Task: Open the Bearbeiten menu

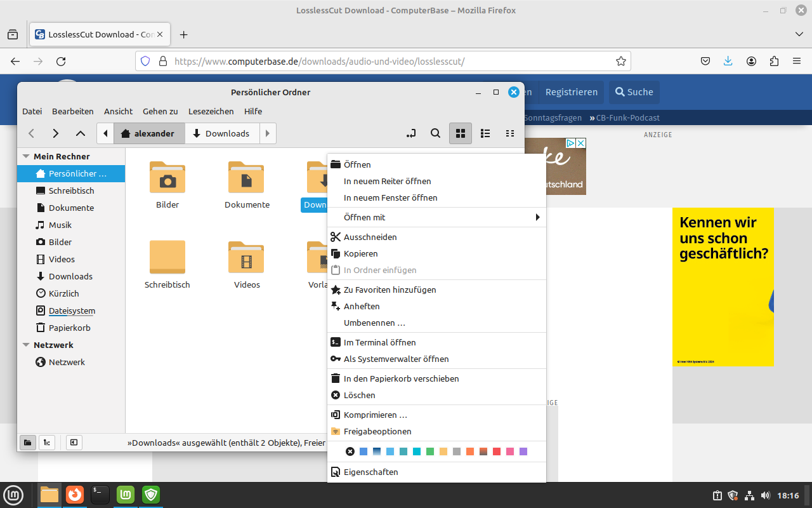Action: (73, 111)
